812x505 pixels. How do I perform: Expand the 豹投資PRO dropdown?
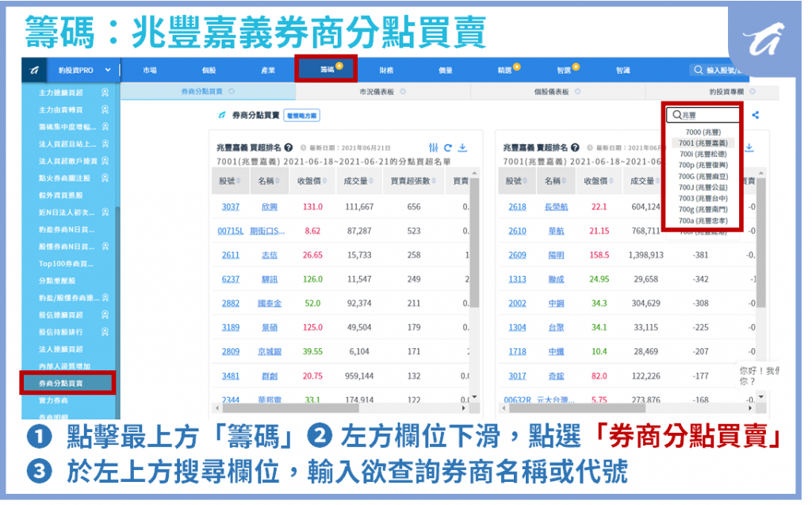(x=108, y=70)
